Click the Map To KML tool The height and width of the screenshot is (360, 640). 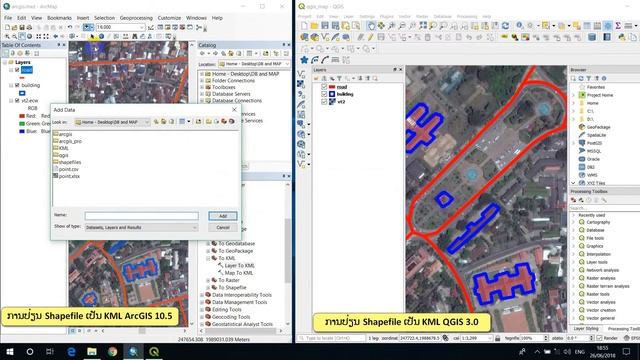click(235, 273)
